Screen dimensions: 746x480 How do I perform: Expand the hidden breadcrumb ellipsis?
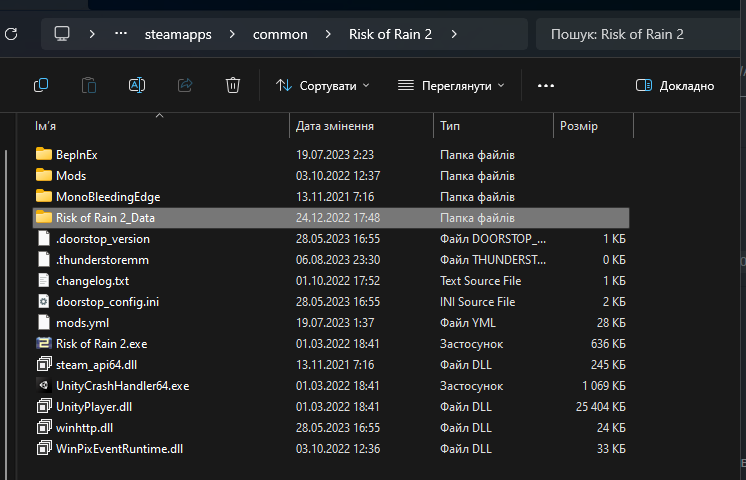coord(121,34)
